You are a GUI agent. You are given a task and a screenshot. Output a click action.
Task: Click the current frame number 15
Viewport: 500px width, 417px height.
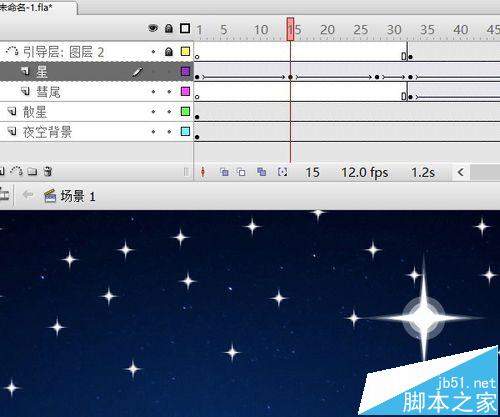click(x=312, y=173)
